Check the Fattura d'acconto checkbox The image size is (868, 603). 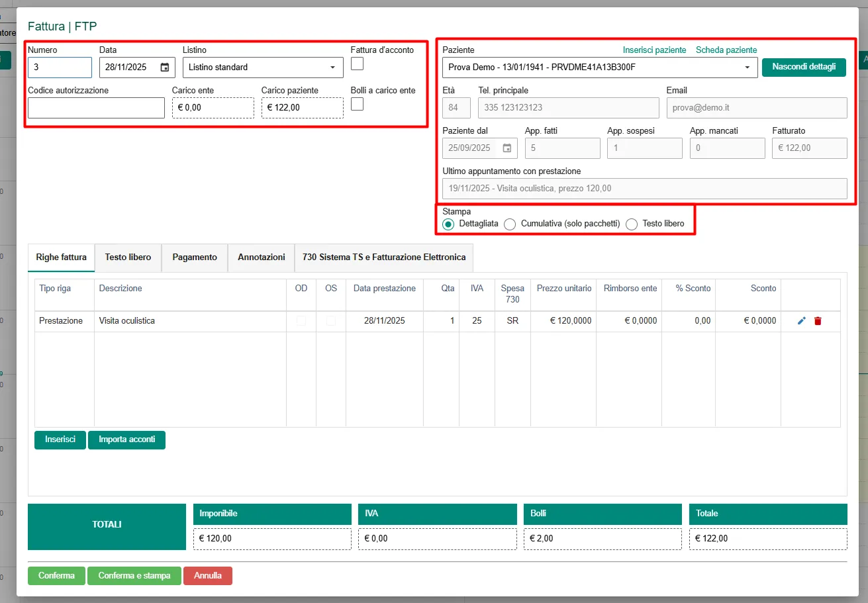coord(357,64)
